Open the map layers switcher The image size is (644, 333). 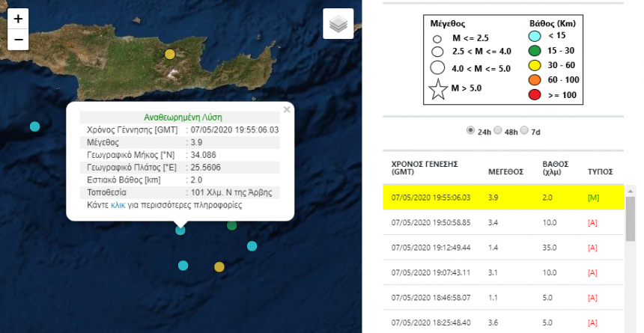click(x=338, y=24)
